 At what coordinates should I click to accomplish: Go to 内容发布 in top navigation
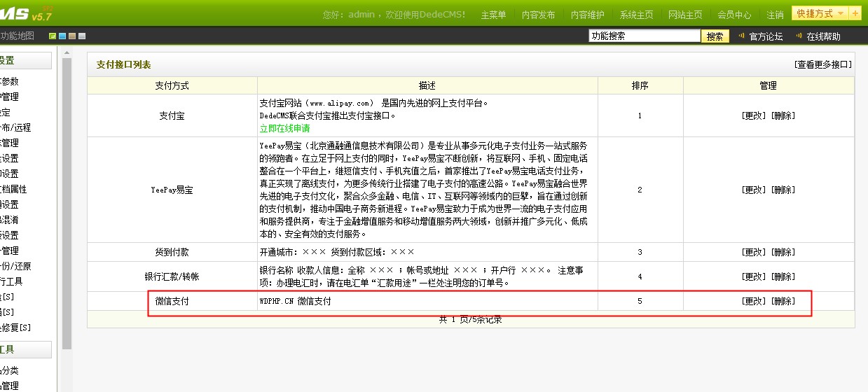538,15
